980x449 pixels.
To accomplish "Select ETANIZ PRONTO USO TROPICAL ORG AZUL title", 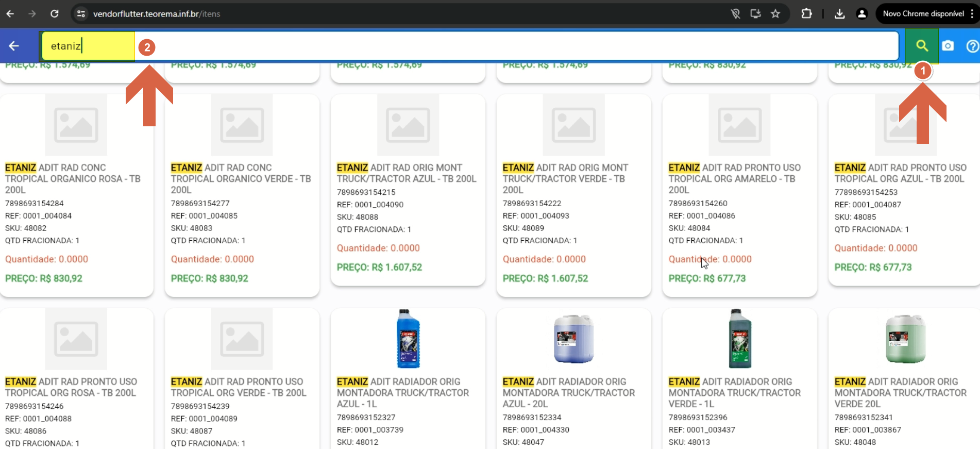I will [x=901, y=173].
